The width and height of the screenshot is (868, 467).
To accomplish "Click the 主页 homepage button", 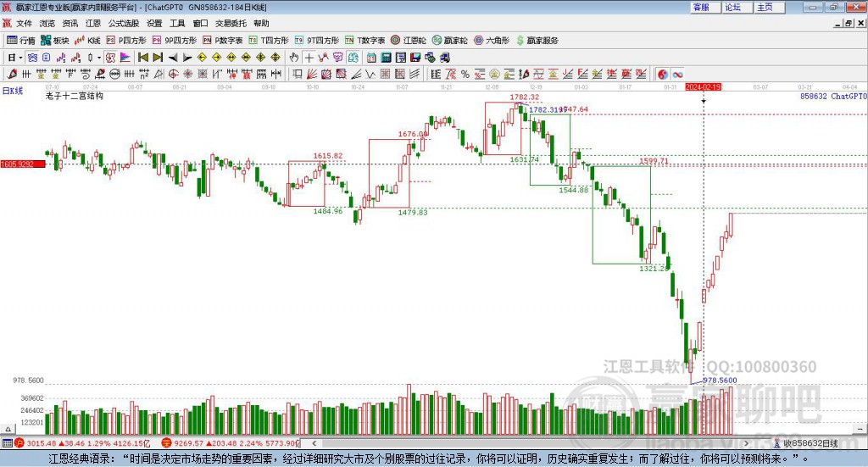I will [x=770, y=7].
